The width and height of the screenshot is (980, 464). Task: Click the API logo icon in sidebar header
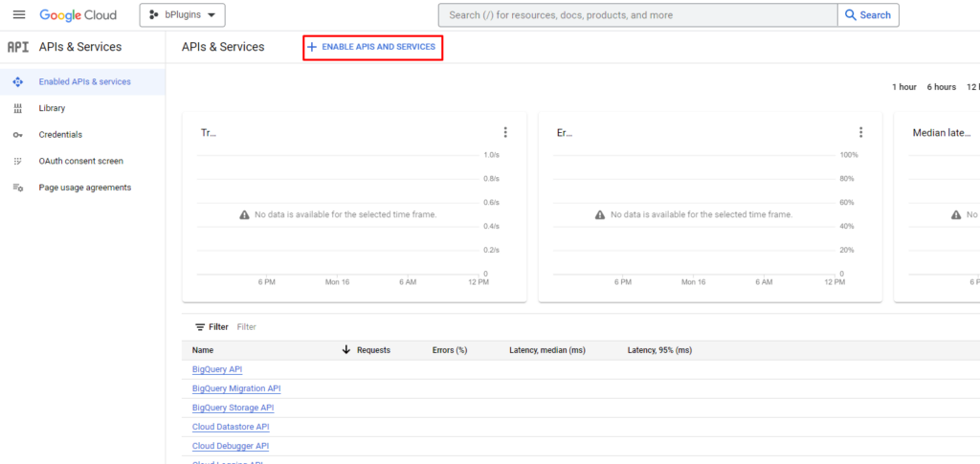(18, 47)
